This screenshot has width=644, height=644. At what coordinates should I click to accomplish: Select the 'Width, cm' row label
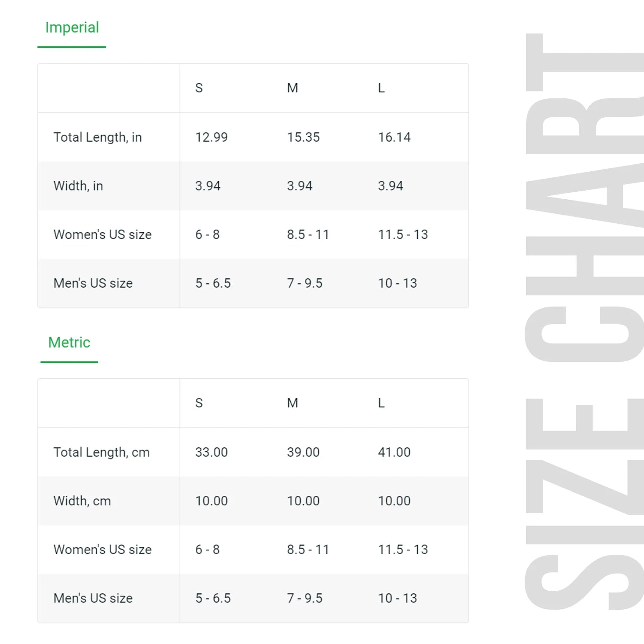[x=82, y=501]
